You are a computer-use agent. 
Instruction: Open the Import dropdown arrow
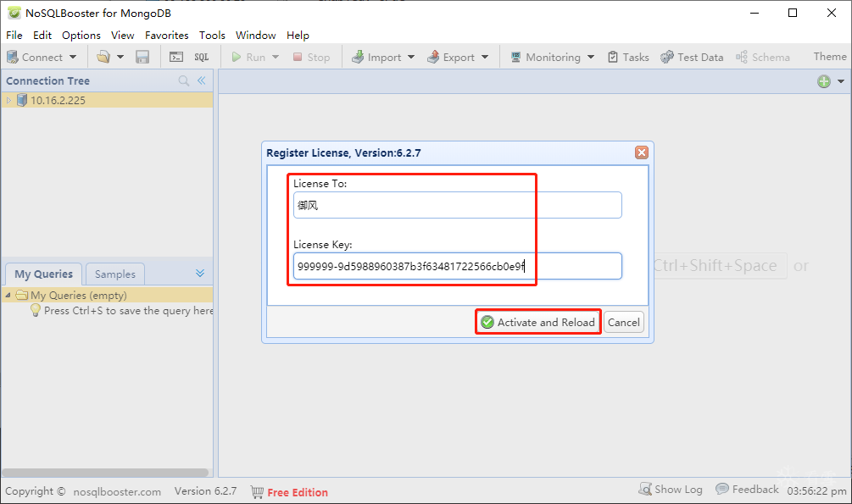[x=411, y=57]
